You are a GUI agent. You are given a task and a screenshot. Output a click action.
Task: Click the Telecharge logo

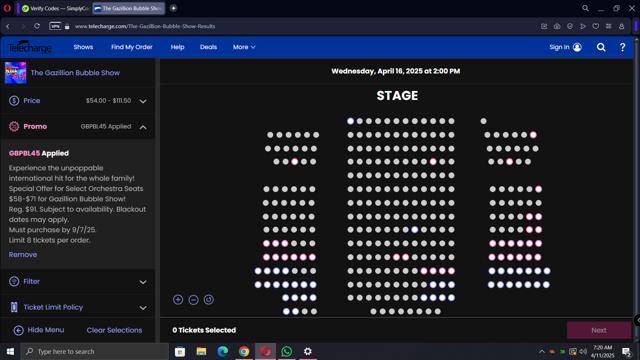point(30,47)
